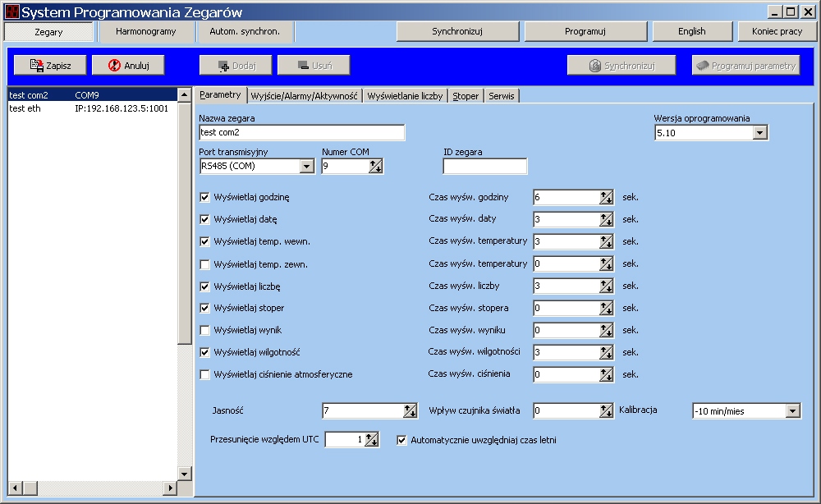Switch to the Parametry tab
Viewport: 821px width, 504px height.
(x=220, y=94)
